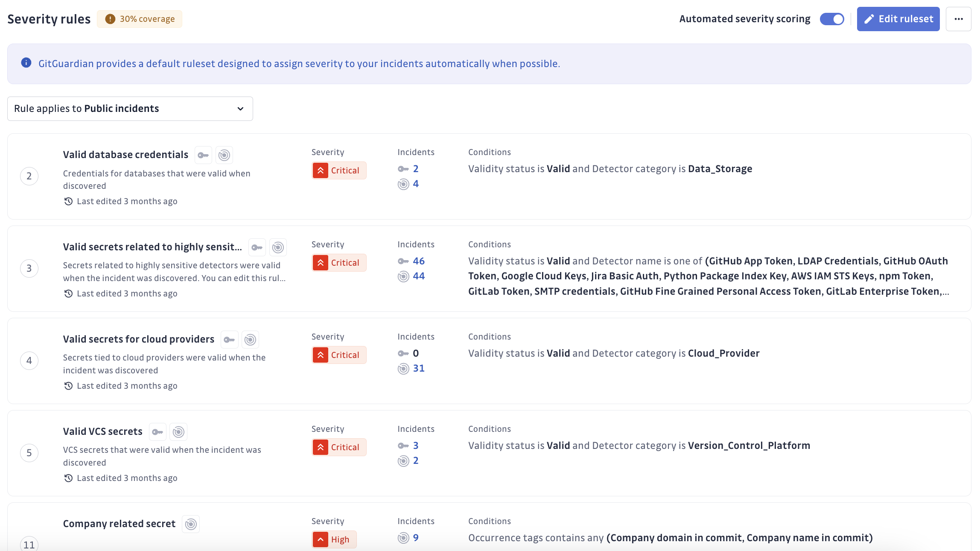
Task: Open the 46 incidents link in rule 3
Action: pos(419,261)
